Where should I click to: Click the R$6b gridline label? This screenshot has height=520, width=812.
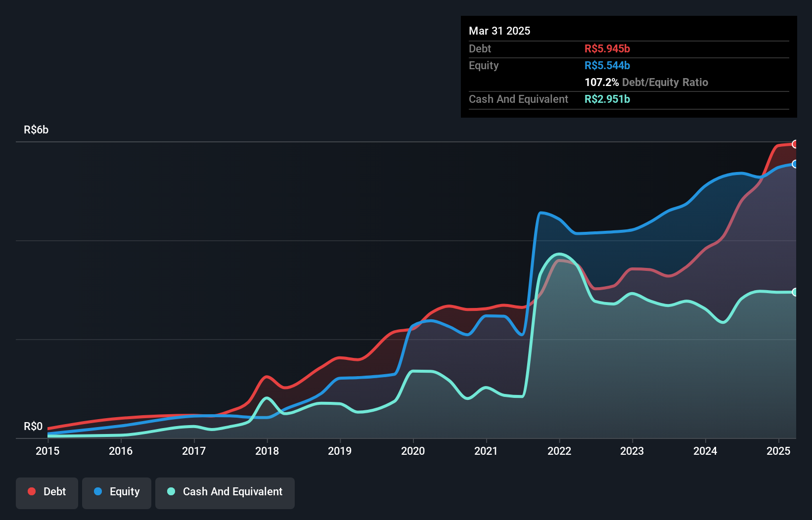pyautogui.click(x=36, y=130)
